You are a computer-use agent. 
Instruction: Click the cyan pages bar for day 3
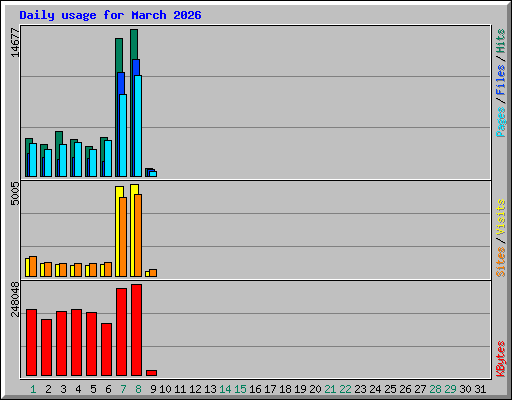click(x=63, y=160)
